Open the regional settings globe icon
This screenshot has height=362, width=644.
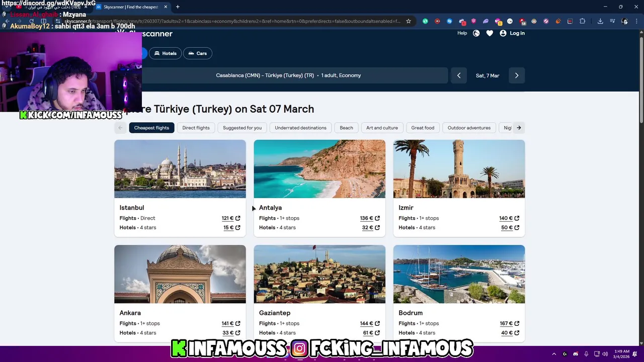[476, 33]
